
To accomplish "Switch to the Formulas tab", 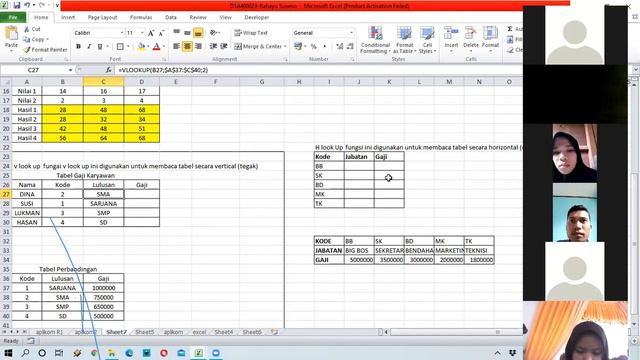I will (141, 18).
